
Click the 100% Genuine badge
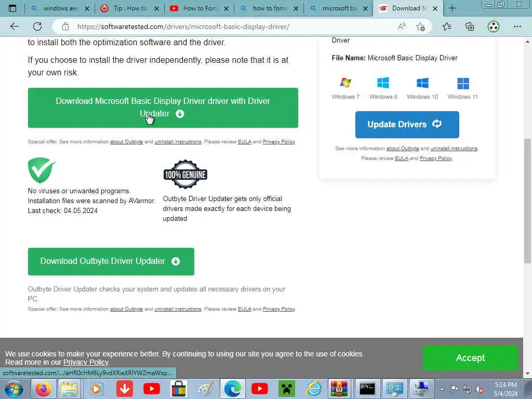click(x=185, y=175)
